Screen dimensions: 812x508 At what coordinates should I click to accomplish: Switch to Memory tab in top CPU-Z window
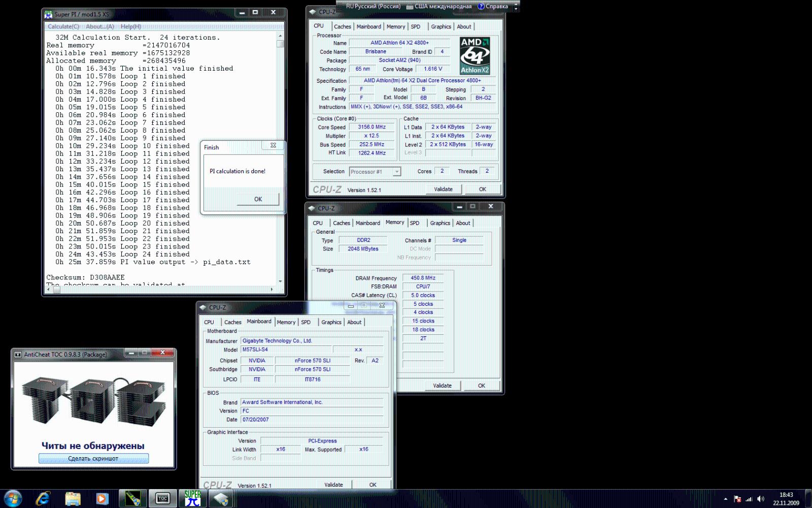pos(395,26)
